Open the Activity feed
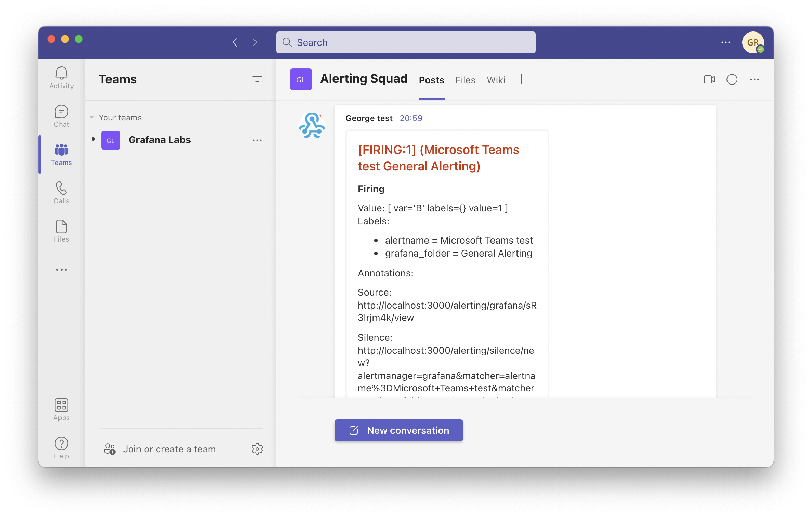This screenshot has width=812, height=518. [x=61, y=77]
